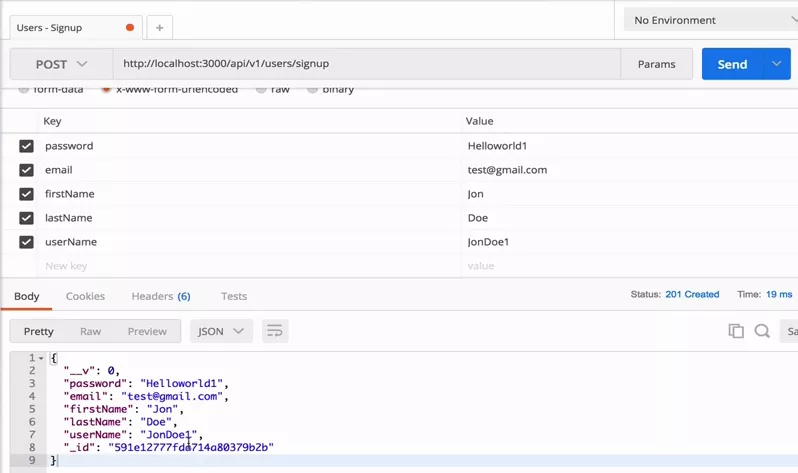Viewport: 798px width, 473px height.
Task: Open the POST method dropdown
Action: [62, 64]
